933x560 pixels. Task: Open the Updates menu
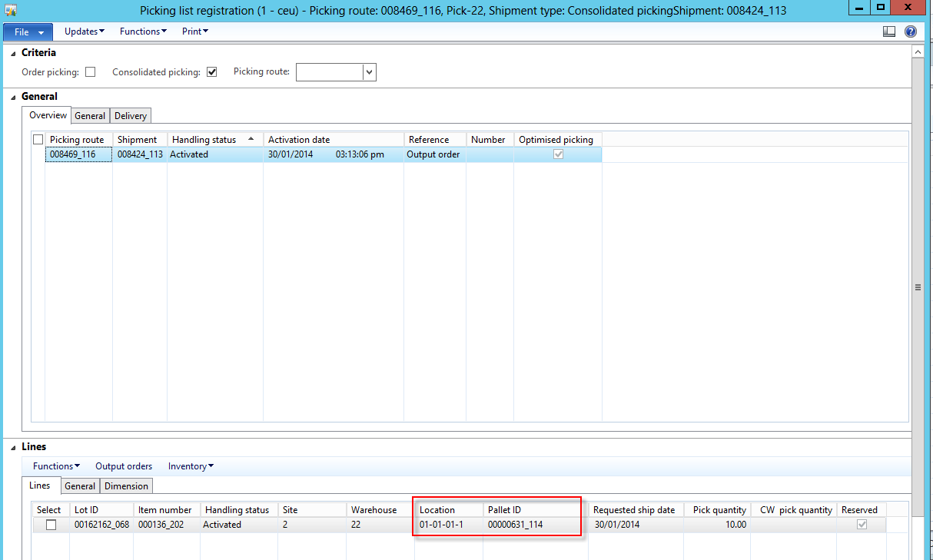85,31
